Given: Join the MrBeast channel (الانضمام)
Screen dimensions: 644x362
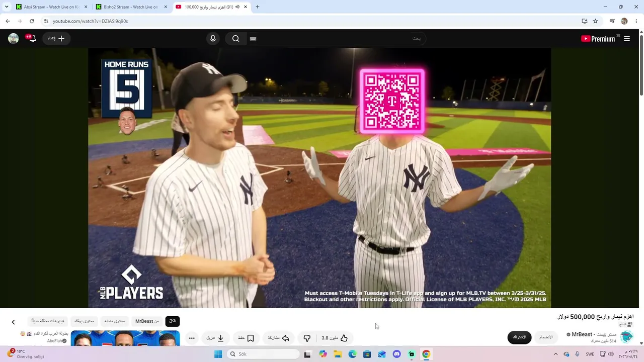Looking at the screenshot, I should [546, 337].
